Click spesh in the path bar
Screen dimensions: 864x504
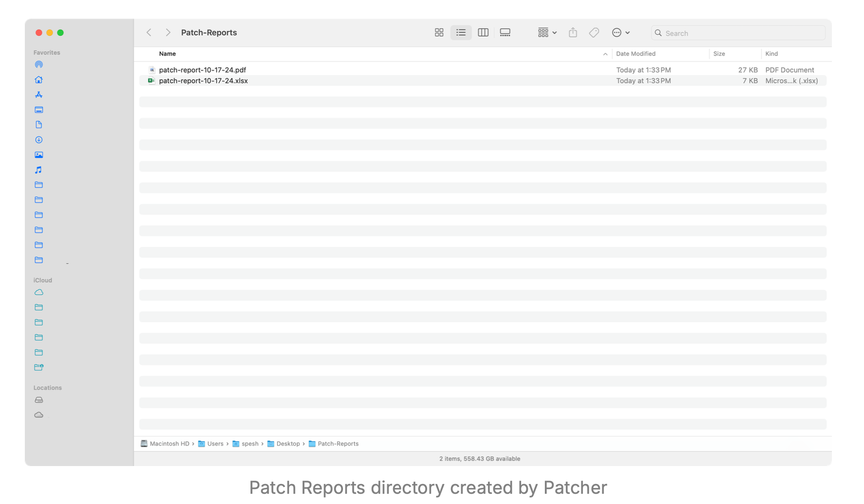point(246,444)
